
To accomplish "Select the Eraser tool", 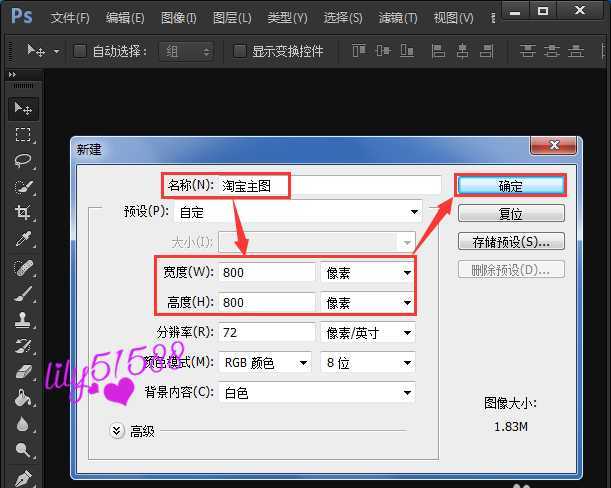I will coord(22,372).
